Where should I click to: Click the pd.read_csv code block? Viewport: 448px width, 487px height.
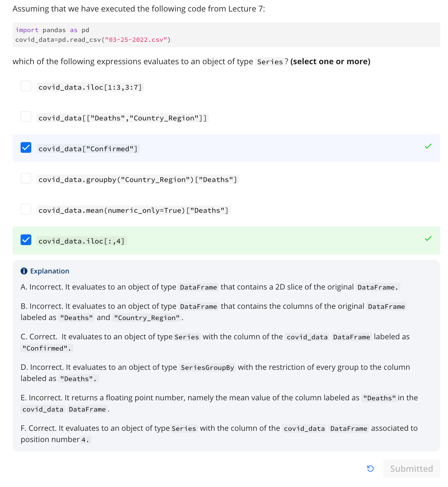(226, 35)
